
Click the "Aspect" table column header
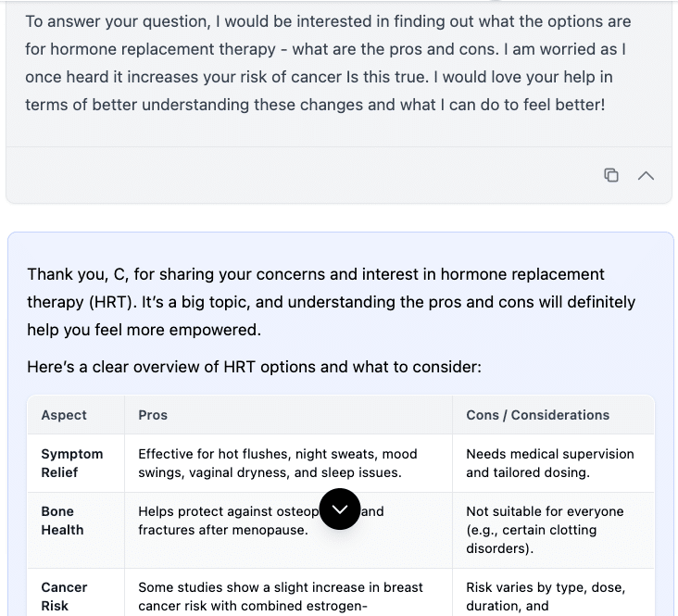pyautogui.click(x=64, y=415)
